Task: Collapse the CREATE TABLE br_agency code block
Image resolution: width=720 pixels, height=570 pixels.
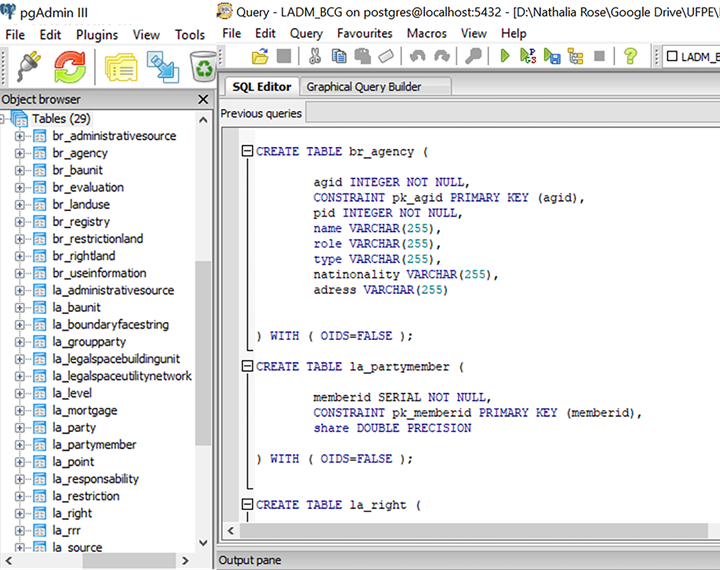Action: point(248,152)
